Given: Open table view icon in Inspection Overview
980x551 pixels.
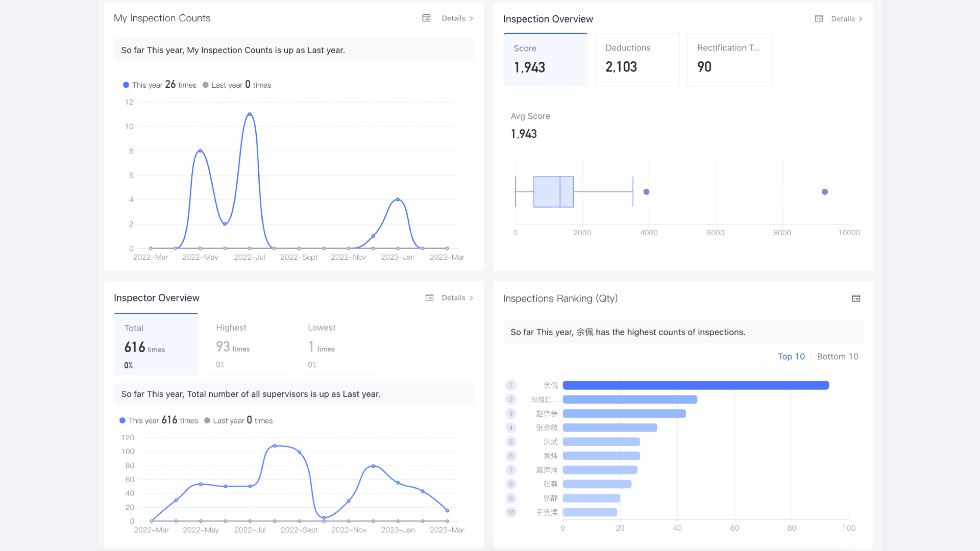Looking at the screenshot, I should pos(819,19).
